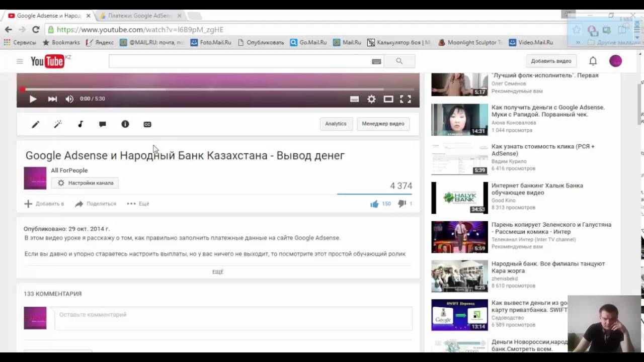The height and width of the screenshot is (362, 644).
Task: Click Добавить в to add to playlist
Action: (44, 204)
